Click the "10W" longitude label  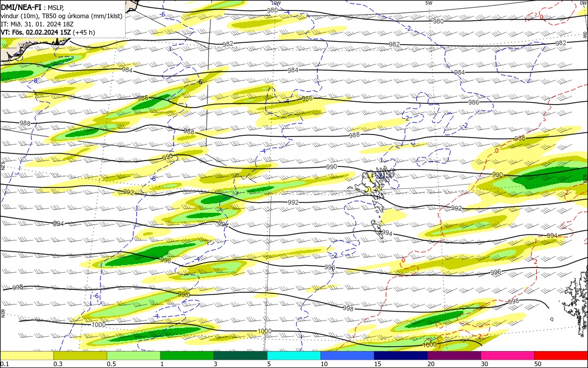click(x=276, y=3)
